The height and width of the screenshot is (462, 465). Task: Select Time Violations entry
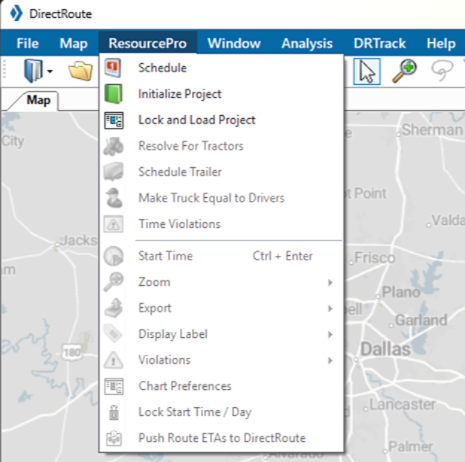pyautogui.click(x=222, y=224)
